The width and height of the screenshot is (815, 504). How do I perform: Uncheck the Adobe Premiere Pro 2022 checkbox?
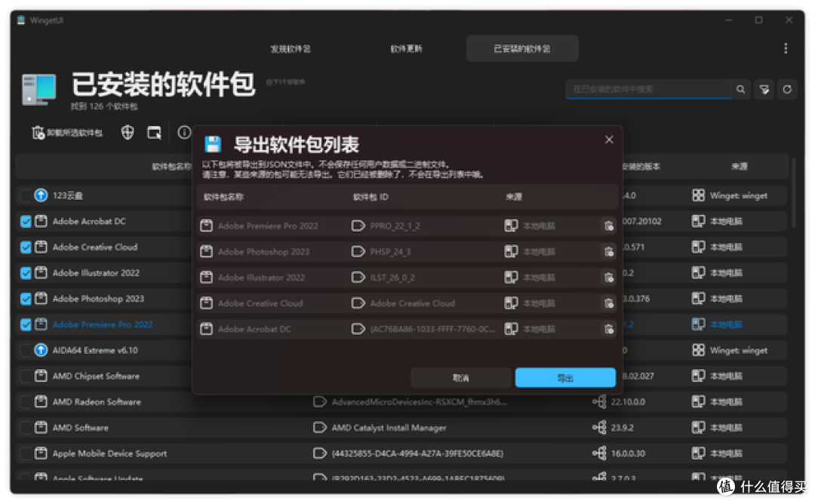point(26,324)
